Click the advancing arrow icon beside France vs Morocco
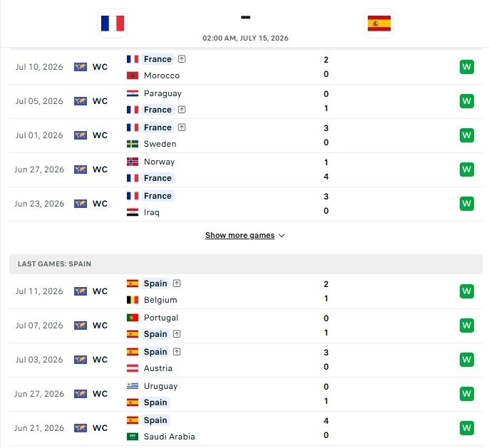Screen dimensions: 489x448 click(x=182, y=59)
